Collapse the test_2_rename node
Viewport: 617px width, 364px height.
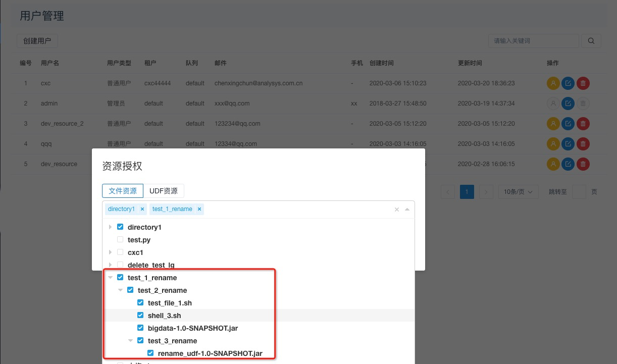coord(121,290)
